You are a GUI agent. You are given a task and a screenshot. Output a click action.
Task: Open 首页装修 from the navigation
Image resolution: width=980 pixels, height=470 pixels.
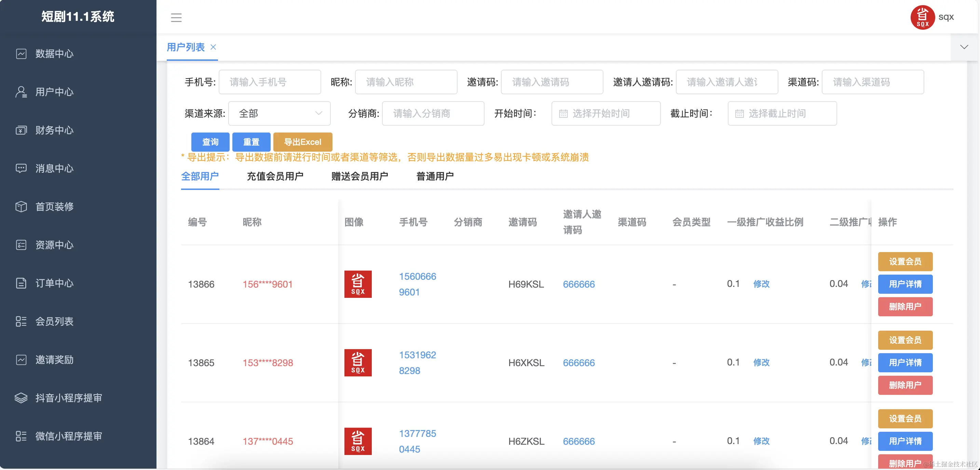coord(54,207)
